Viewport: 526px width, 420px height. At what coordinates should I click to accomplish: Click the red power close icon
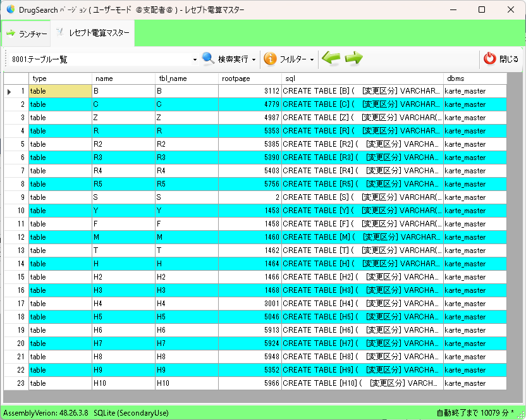(490, 59)
